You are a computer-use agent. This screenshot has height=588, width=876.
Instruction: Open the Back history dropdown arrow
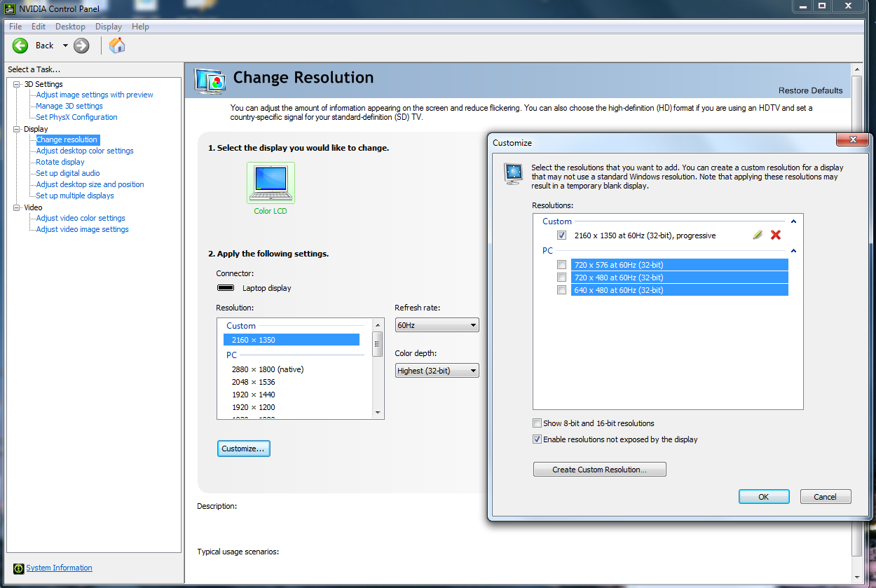(65, 46)
